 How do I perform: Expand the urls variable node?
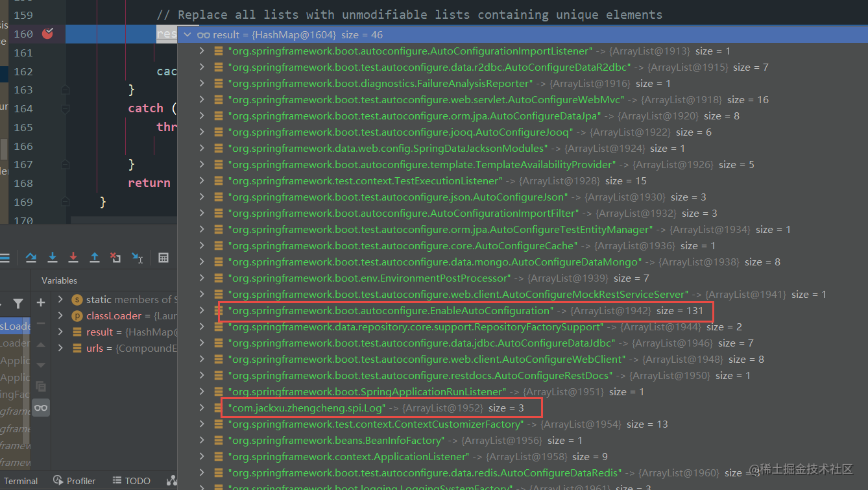[60, 348]
